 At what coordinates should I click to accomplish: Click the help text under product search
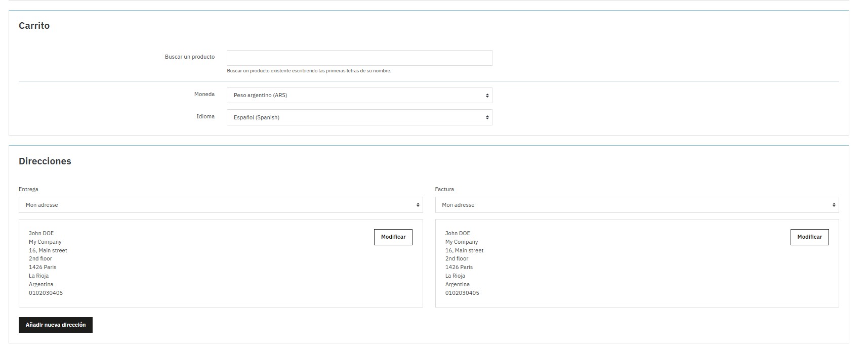[309, 71]
